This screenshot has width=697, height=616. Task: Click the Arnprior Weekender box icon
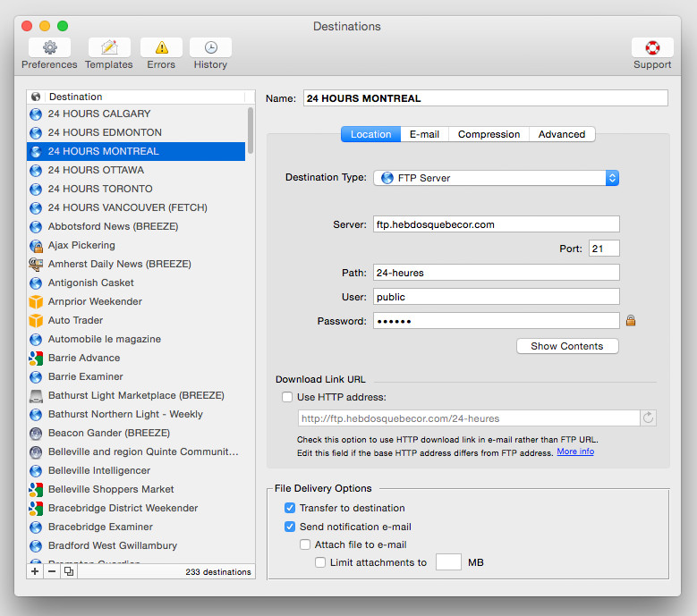click(x=36, y=301)
